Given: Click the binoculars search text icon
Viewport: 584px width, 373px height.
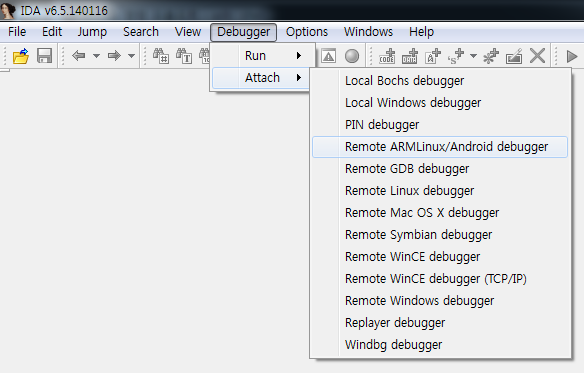Looking at the screenshot, I should (x=184, y=56).
